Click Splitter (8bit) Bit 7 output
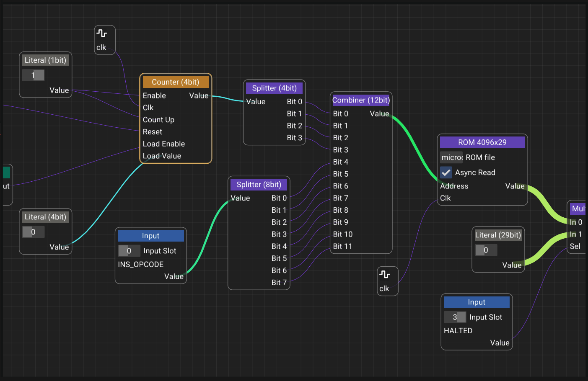The height and width of the screenshot is (381, 588). (x=279, y=283)
